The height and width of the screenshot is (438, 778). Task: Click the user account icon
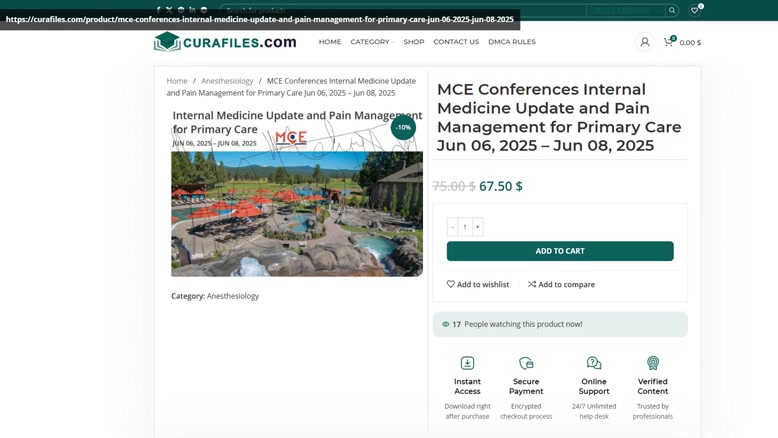(645, 42)
